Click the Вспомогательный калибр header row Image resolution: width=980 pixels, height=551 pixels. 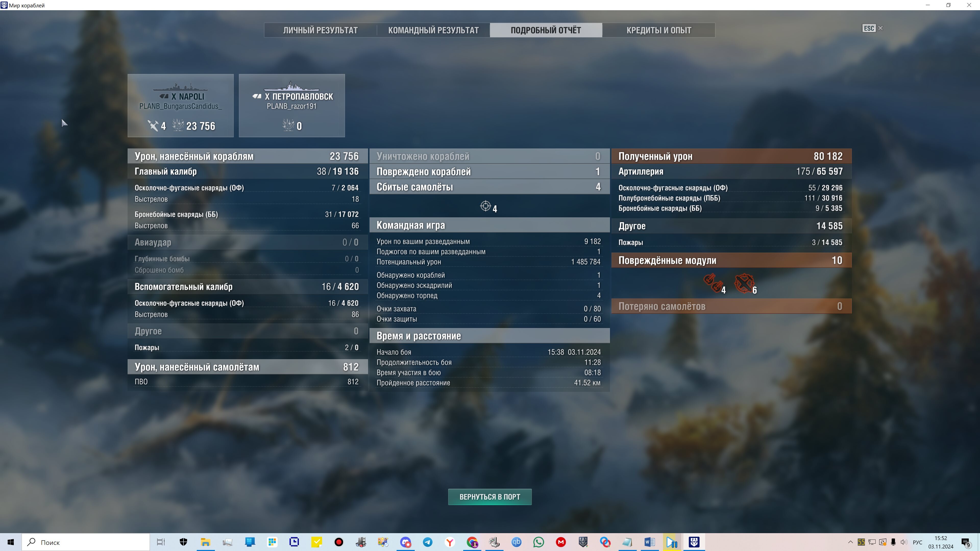pyautogui.click(x=248, y=287)
